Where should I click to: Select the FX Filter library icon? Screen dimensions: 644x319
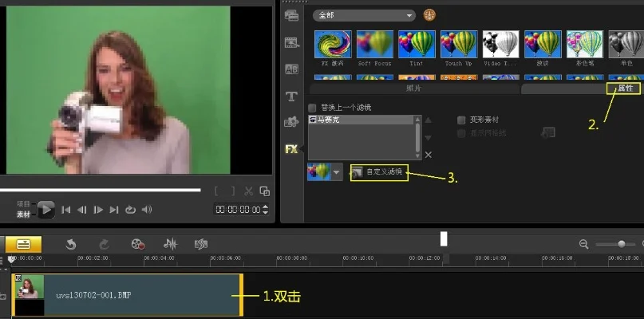[291, 149]
